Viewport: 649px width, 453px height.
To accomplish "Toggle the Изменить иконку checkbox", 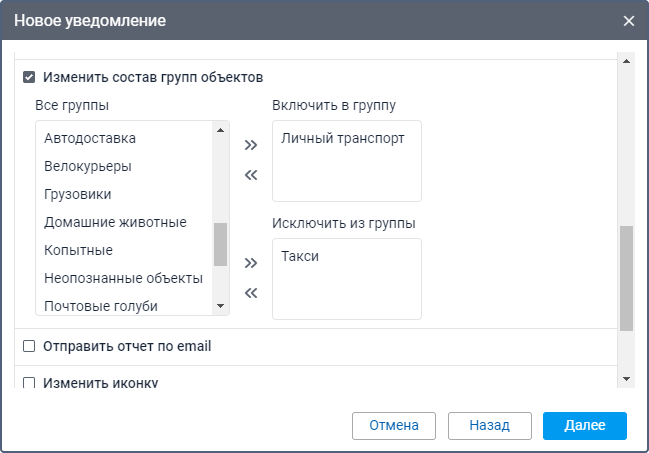I will pyautogui.click(x=29, y=383).
